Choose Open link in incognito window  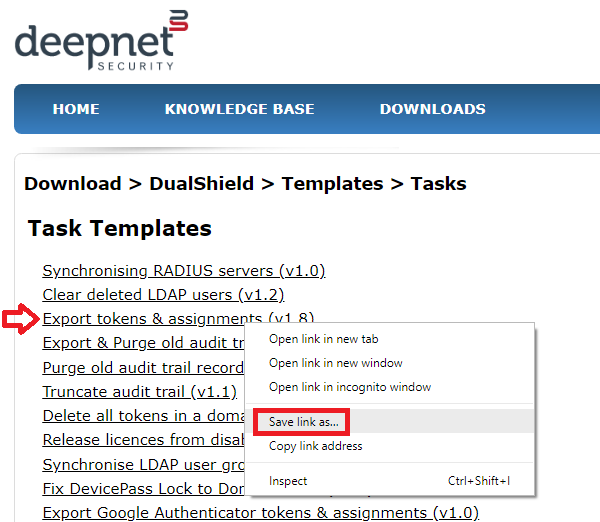(x=390, y=387)
